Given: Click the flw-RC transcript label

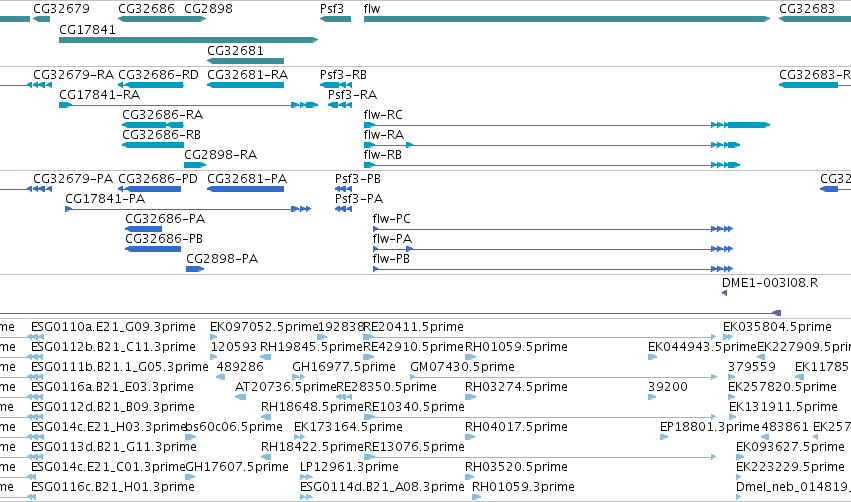Looking at the screenshot, I should pos(383,115).
